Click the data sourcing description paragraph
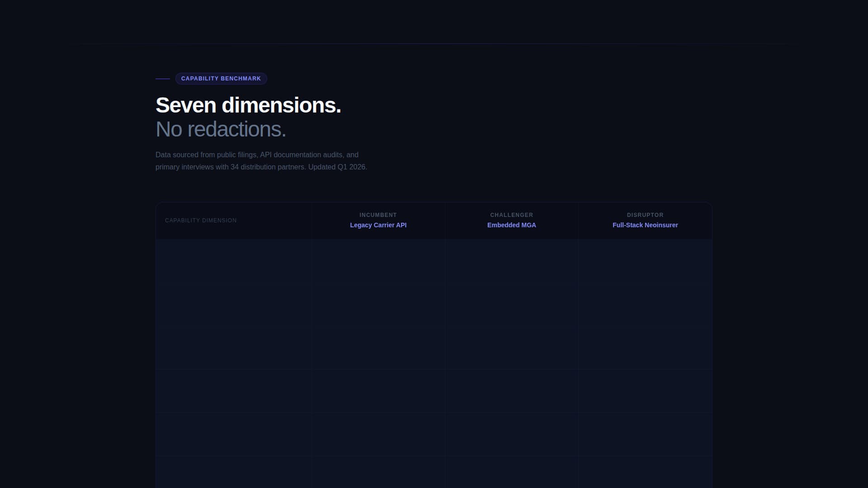The height and width of the screenshot is (488, 868). (260, 160)
